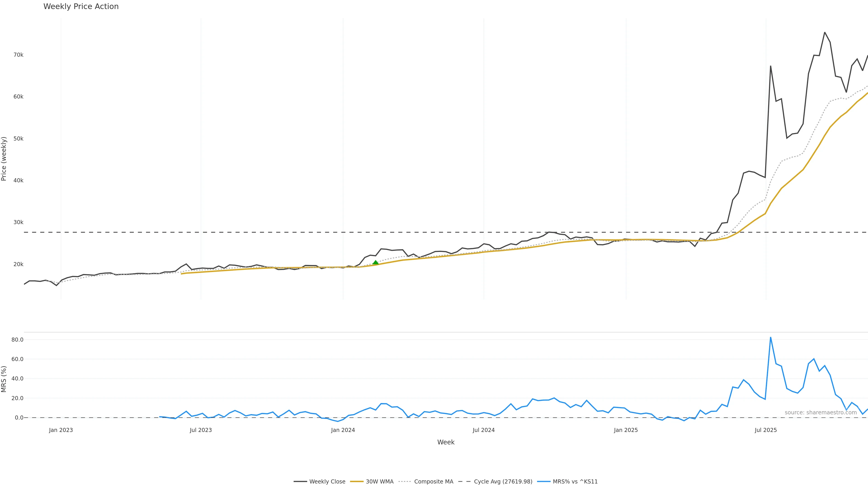This screenshot has width=868, height=488.
Task: Click the Jul 2025 x-axis tick label
Action: (766, 430)
